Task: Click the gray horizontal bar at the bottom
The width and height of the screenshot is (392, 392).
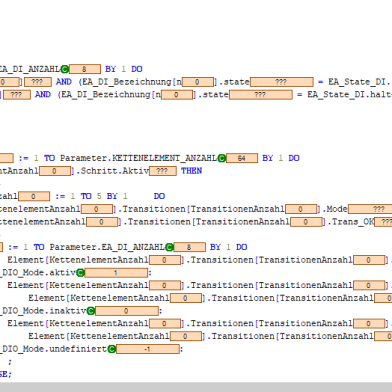Action: click(196, 387)
